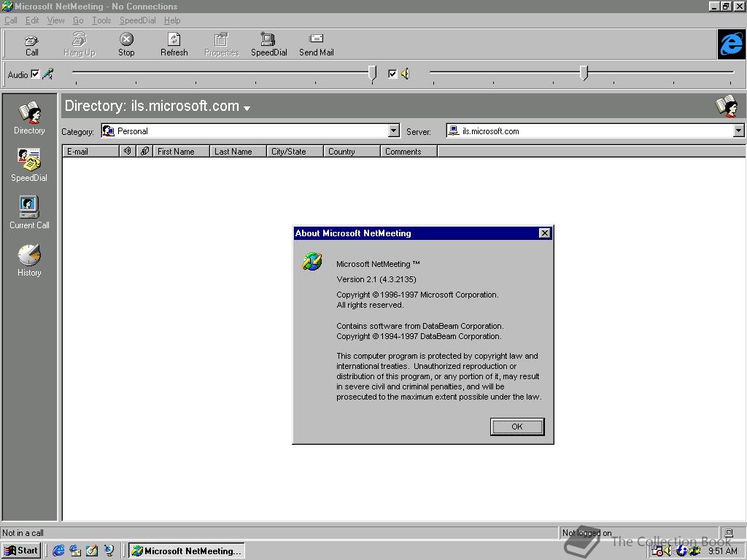Viewport: 747px width, 560px height.
Task: Sort the list by Comments column
Action: 409,152
